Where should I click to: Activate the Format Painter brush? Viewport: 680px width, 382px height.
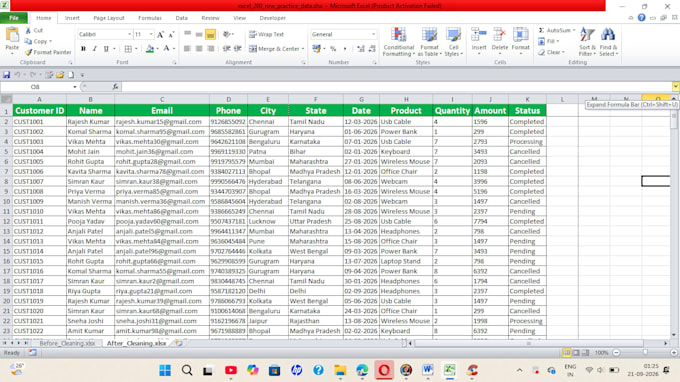pyautogui.click(x=28, y=52)
